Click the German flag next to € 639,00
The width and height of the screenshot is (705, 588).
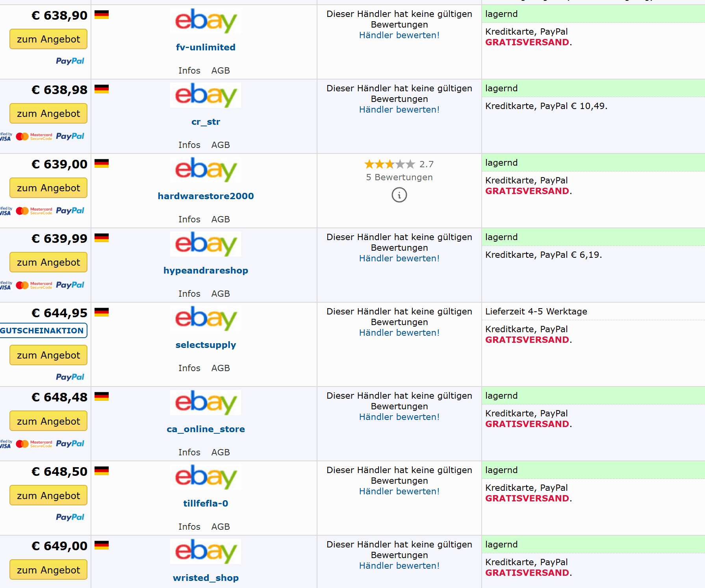click(102, 163)
